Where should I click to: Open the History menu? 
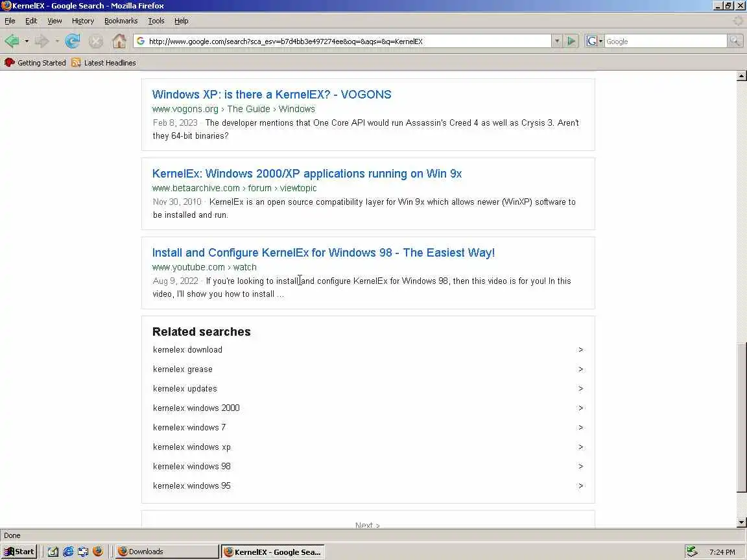[83, 21]
